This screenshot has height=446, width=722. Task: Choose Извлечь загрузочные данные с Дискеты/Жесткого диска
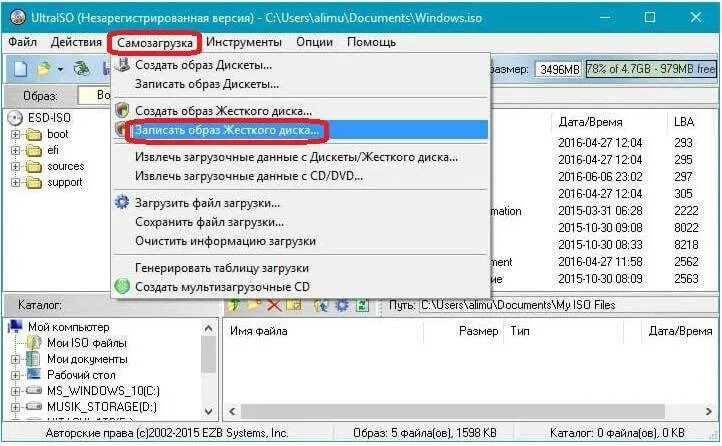[x=301, y=157]
